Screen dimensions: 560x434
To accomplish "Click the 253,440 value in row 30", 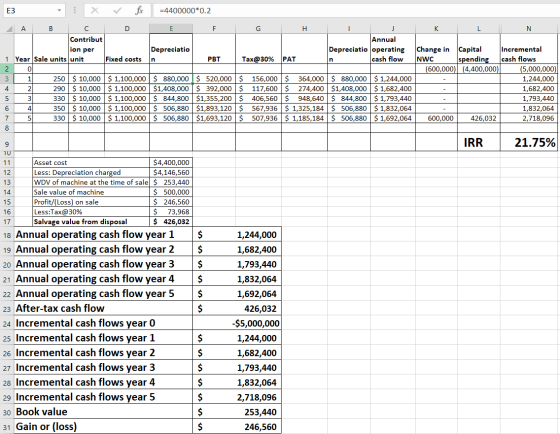I will coord(237,412).
